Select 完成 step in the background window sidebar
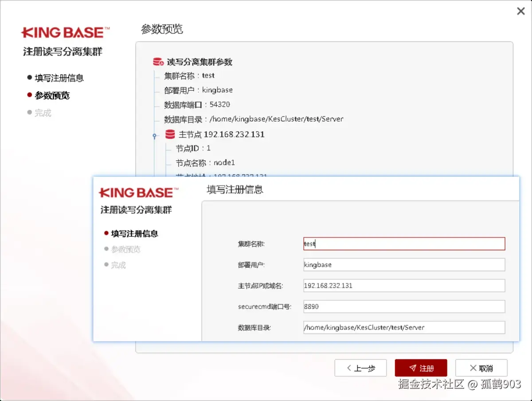Viewport: 532px width, 401px height. click(39, 113)
